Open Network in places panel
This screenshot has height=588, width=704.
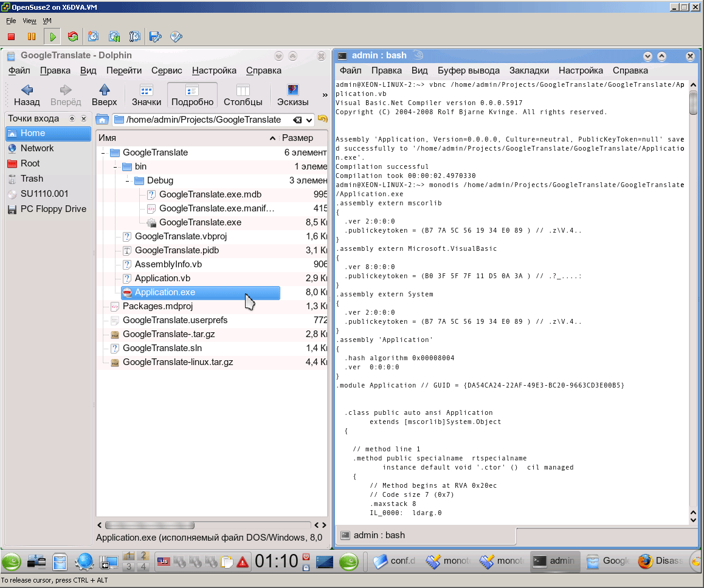(x=49, y=148)
